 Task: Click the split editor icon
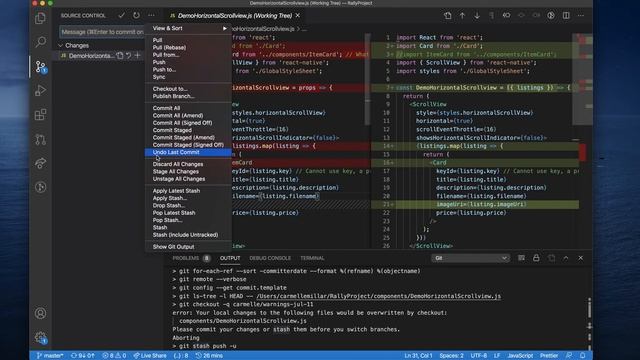[x=566, y=16]
